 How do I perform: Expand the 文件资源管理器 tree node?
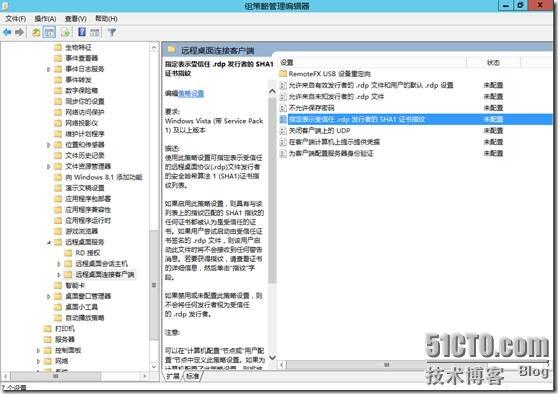coord(49,166)
